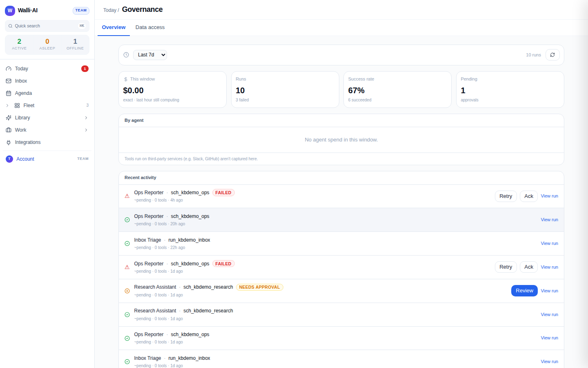
Task: Open the Last 7d time range dropdown
Action: [x=150, y=55]
